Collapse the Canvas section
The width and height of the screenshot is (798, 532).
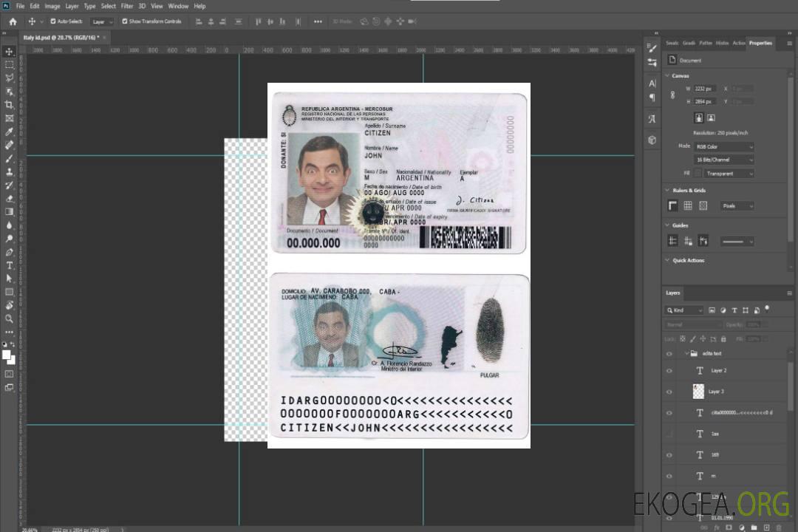coord(667,75)
